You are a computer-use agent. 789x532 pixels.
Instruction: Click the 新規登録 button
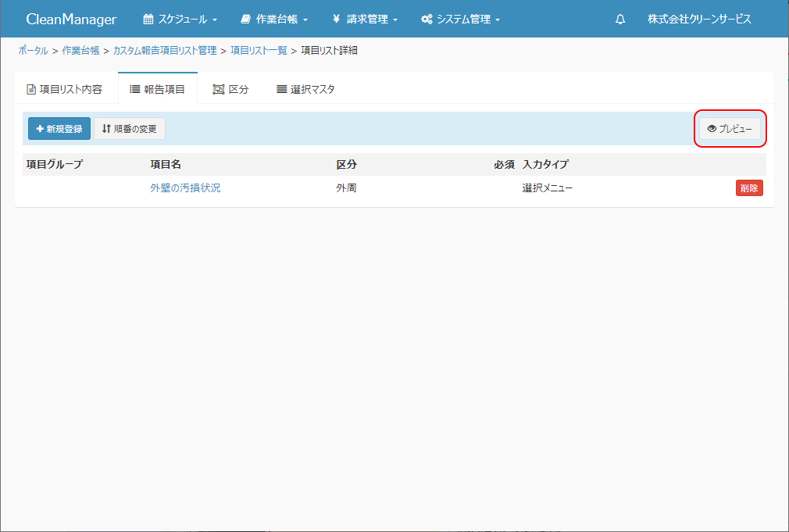[x=59, y=129]
